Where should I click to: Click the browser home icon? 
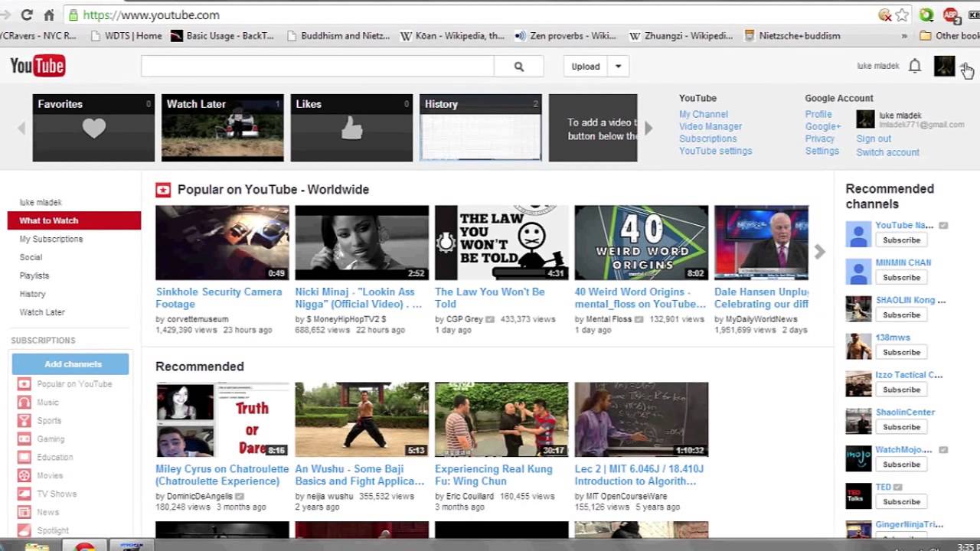click(x=49, y=15)
